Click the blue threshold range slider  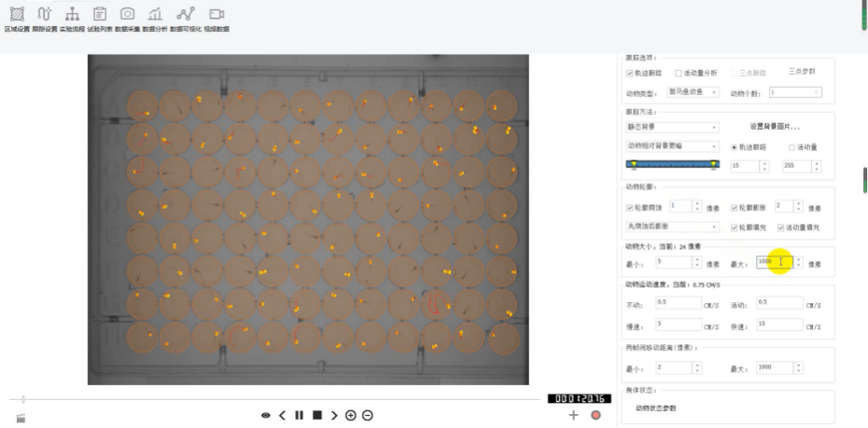pyautogui.click(x=673, y=164)
